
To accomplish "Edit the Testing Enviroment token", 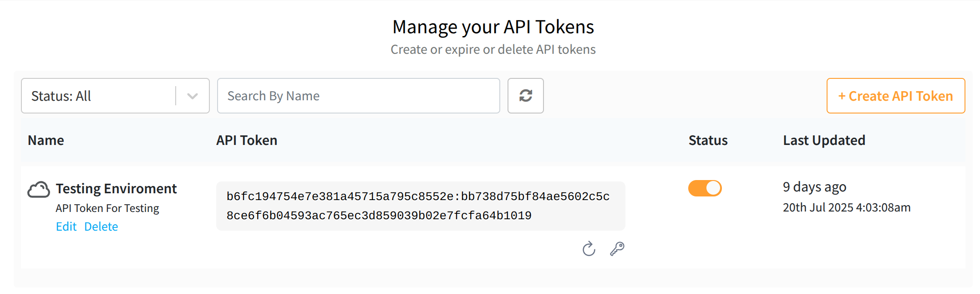I will 66,227.
